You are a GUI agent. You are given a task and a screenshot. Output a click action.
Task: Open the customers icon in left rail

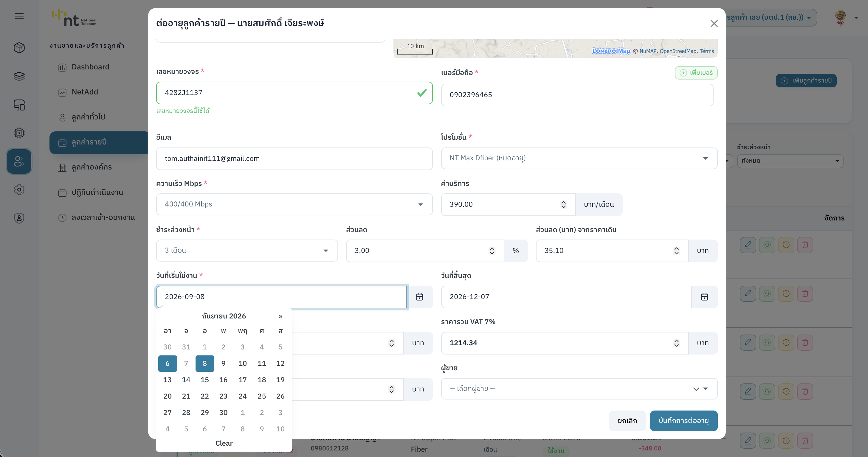[19, 161]
